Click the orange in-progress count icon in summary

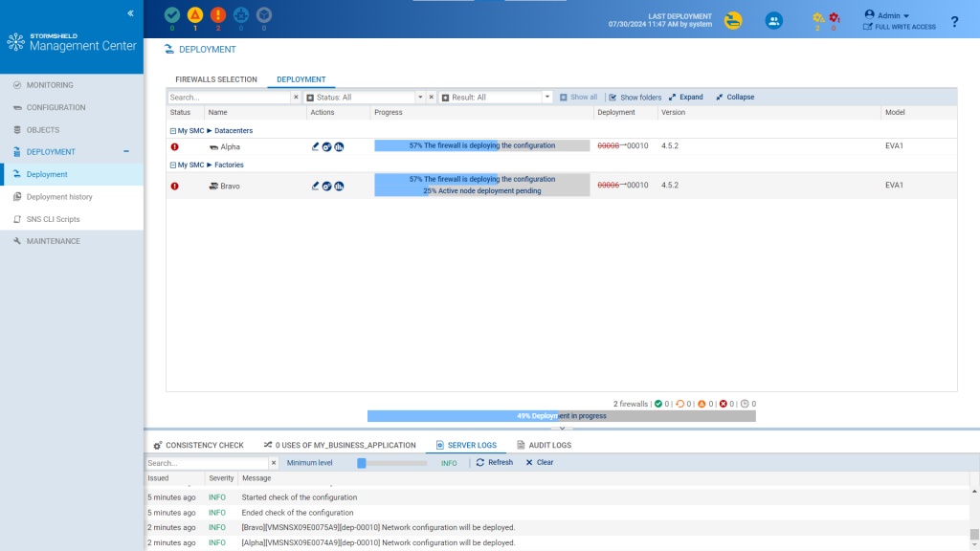[x=680, y=405]
